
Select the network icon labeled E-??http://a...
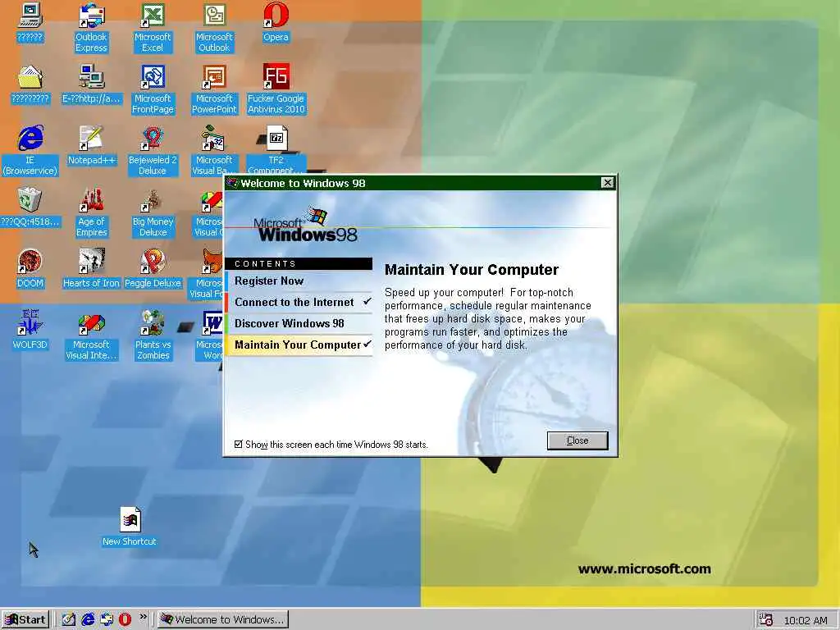(92, 84)
